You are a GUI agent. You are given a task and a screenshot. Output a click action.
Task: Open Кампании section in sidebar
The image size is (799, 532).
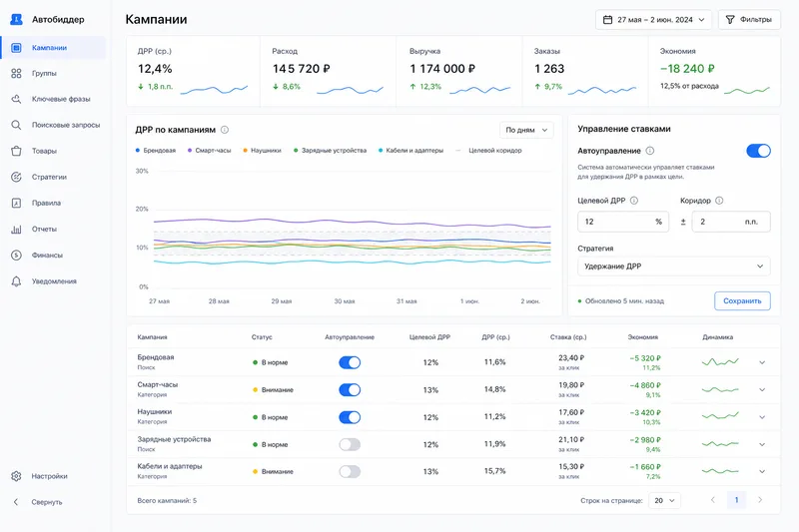tap(54, 47)
